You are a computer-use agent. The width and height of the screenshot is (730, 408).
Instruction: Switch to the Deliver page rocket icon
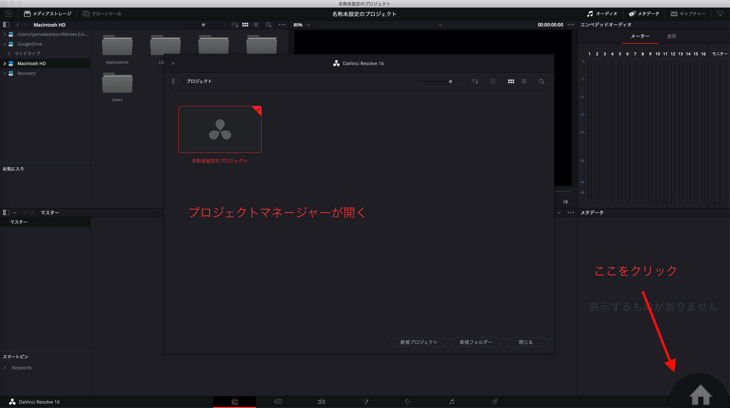tap(495, 401)
